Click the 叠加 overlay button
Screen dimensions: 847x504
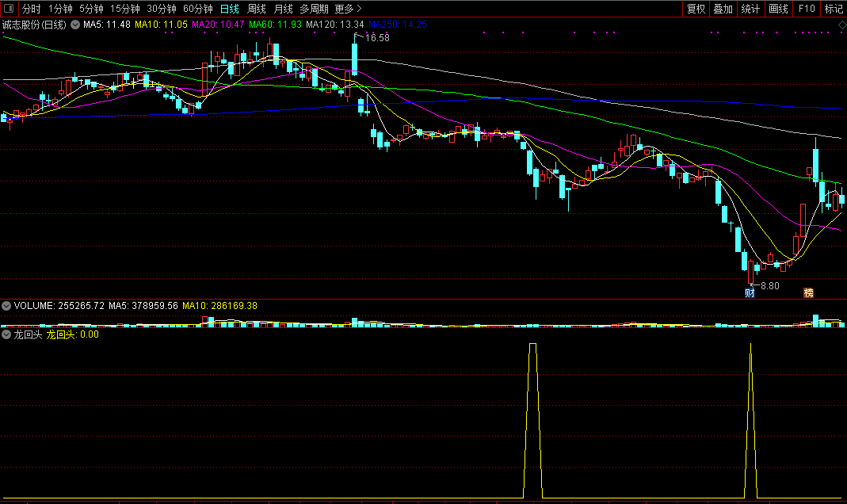(x=723, y=9)
